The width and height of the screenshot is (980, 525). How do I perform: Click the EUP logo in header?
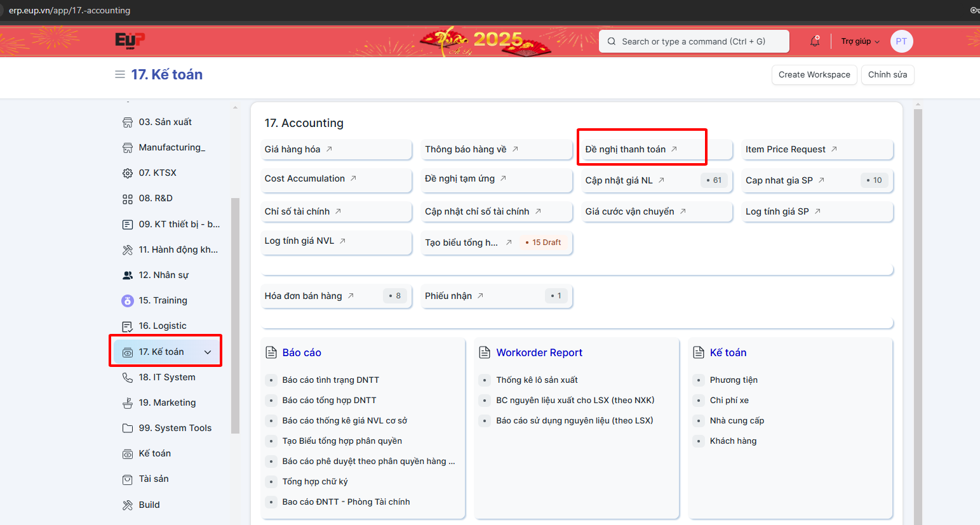click(x=130, y=41)
